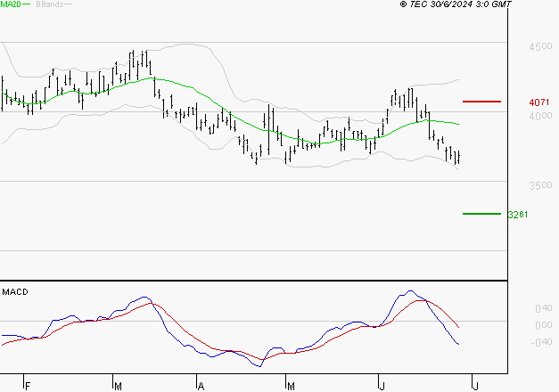Click the MACD panel label

click(15, 292)
